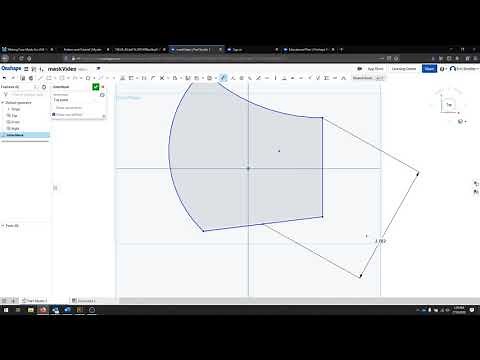This screenshot has width=480, height=360.
Task: Select the Center point circle tool
Action: [62, 78]
